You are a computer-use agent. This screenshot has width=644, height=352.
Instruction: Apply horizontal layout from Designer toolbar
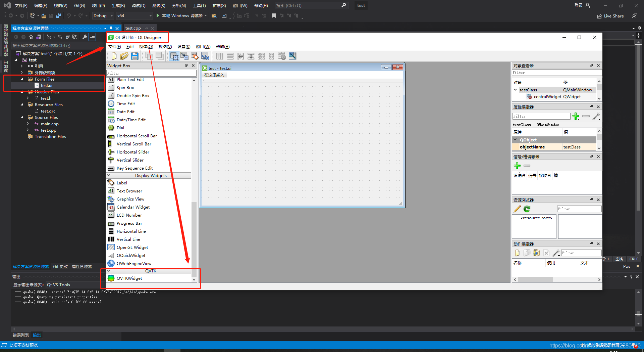[x=220, y=56]
